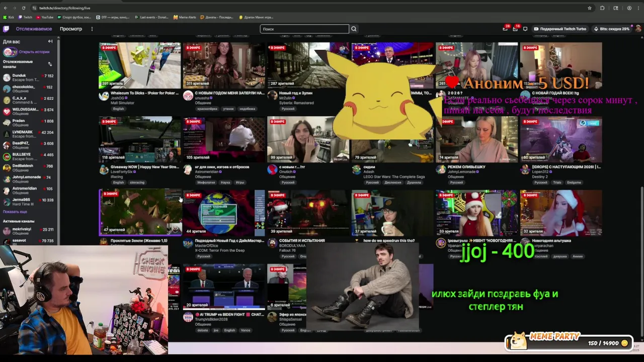Click JoshOG channel avatar under the Whalecum stream

(104, 96)
